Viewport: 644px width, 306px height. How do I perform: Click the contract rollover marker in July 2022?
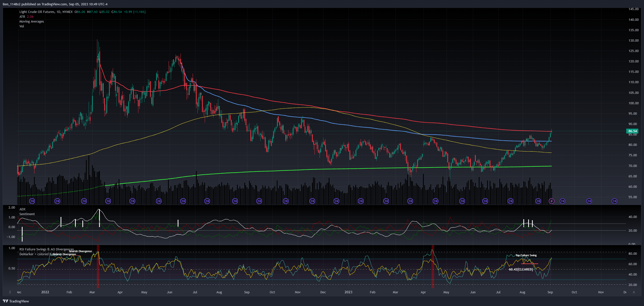207,201
